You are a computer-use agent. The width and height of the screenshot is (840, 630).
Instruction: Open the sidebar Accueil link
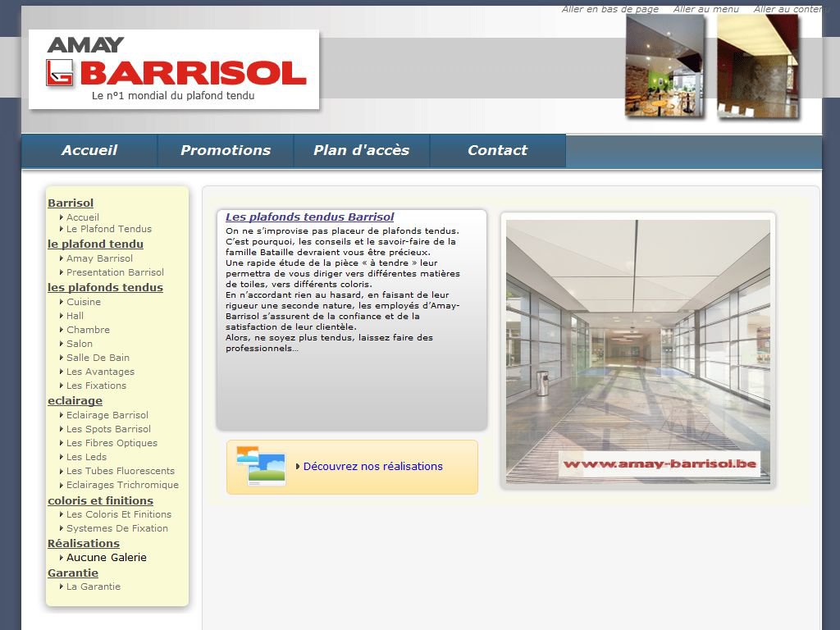(83, 217)
